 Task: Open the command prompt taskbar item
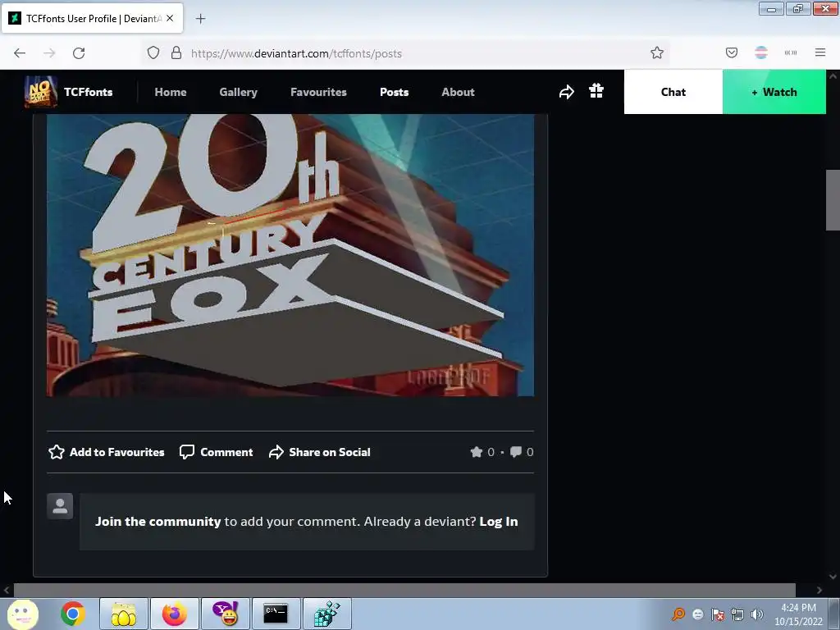point(276,614)
